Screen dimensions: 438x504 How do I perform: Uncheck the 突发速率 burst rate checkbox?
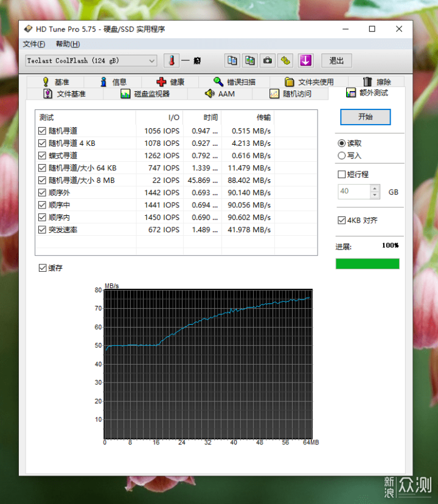tap(42, 229)
